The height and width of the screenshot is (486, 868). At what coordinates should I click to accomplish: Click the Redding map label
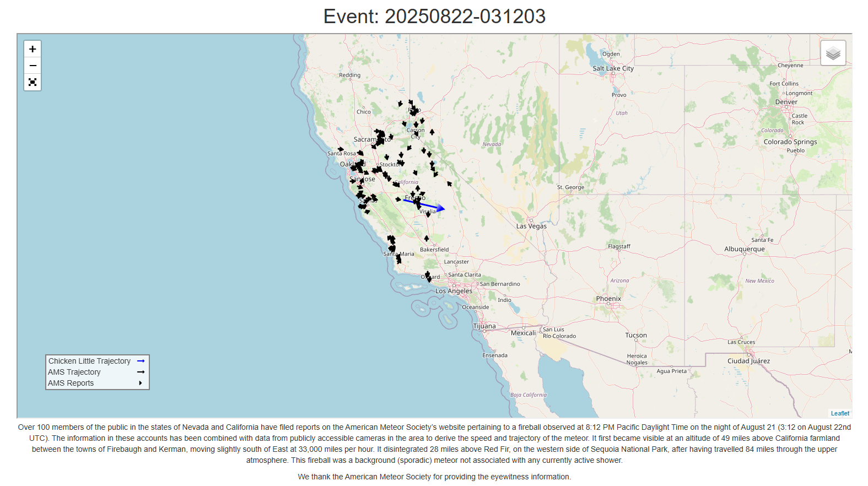[349, 75]
